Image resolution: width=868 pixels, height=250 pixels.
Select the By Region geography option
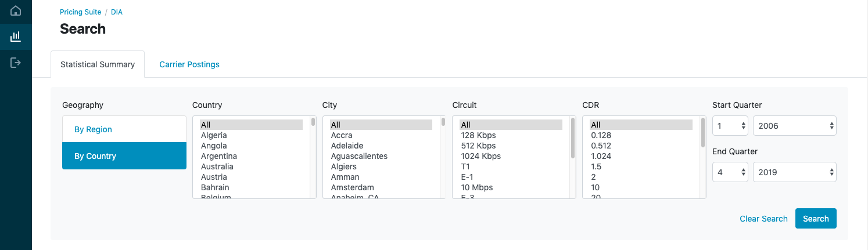[124, 129]
